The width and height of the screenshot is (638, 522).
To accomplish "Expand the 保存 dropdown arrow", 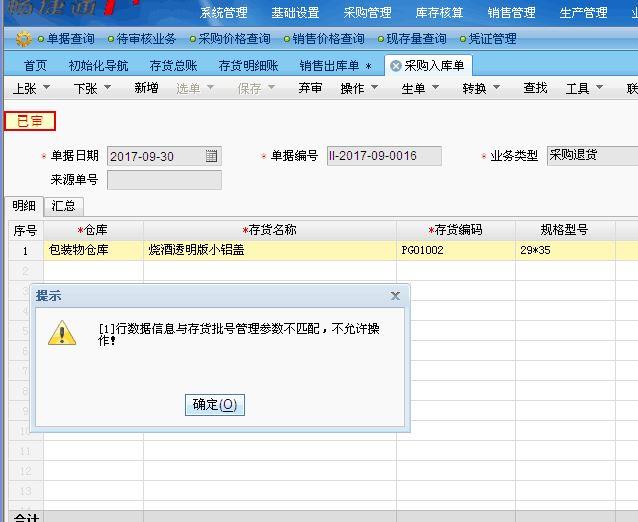I will (271, 87).
